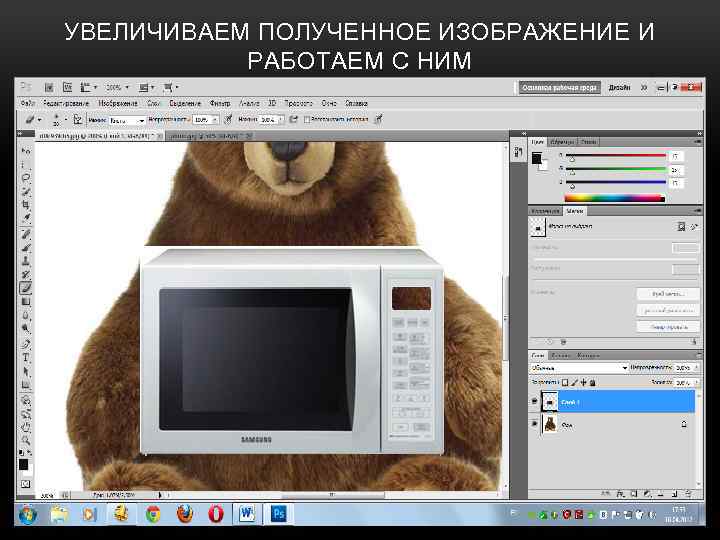This screenshot has height=540, width=720.
Task: Add a layer style with the fx icon
Action: coord(620,494)
